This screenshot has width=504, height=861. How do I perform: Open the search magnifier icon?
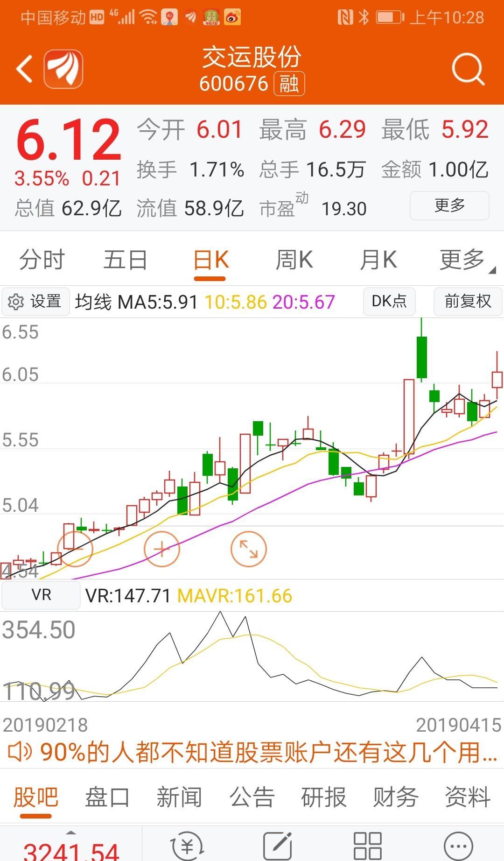tap(468, 70)
